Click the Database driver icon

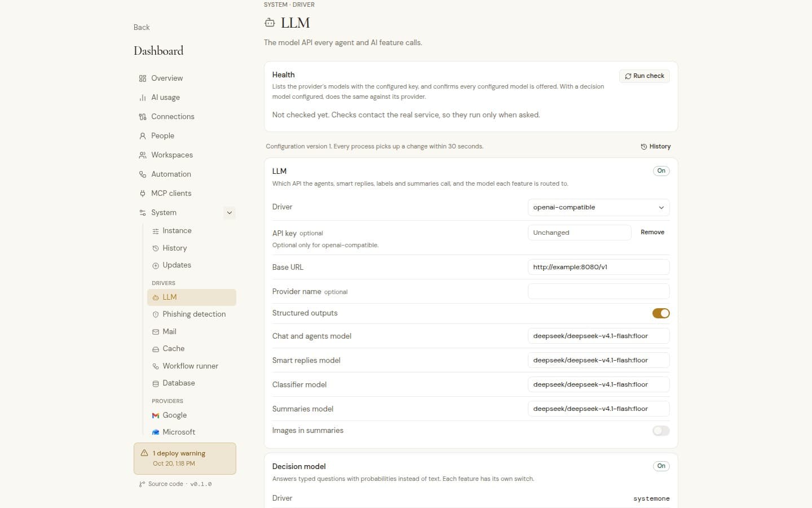[156, 383]
